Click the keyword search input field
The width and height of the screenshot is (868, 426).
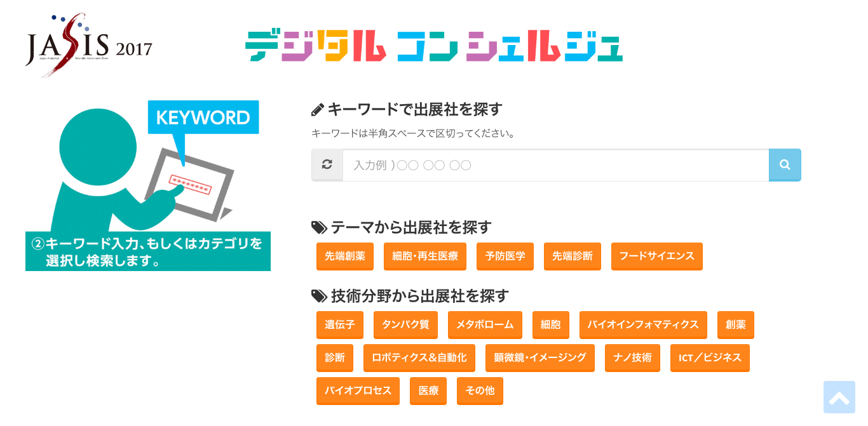pos(556,165)
